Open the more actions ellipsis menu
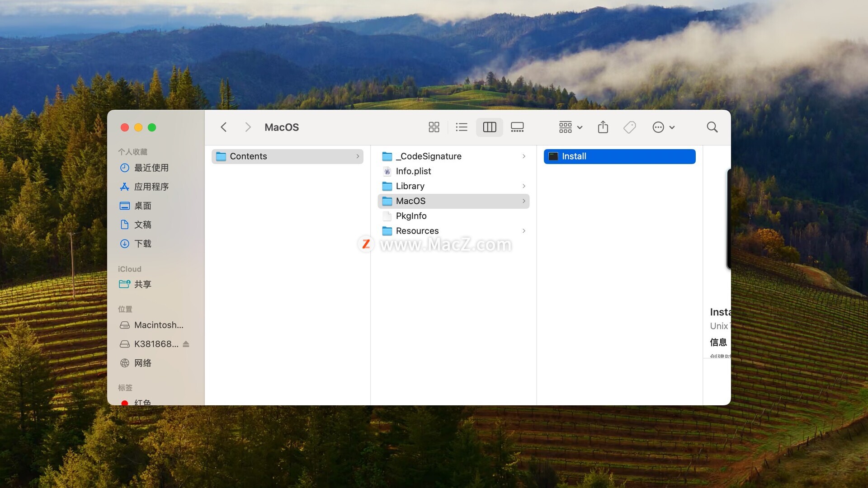This screenshot has height=488, width=868. (x=664, y=127)
